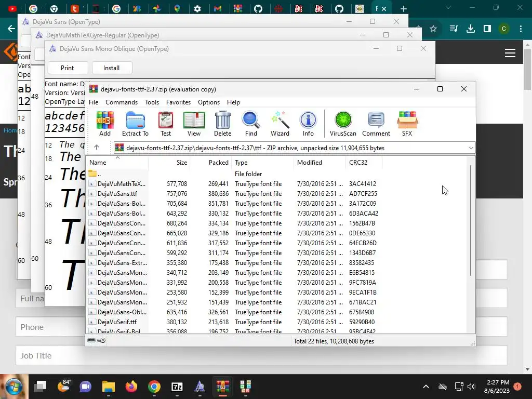Click the SFX box icon
The width and height of the screenshot is (532, 399).
pyautogui.click(x=407, y=124)
